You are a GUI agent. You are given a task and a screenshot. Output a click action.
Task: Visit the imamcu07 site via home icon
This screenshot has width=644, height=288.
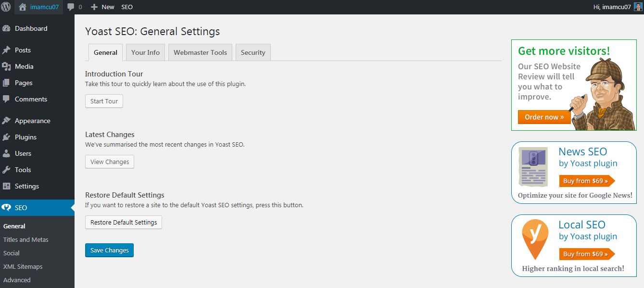[23, 7]
